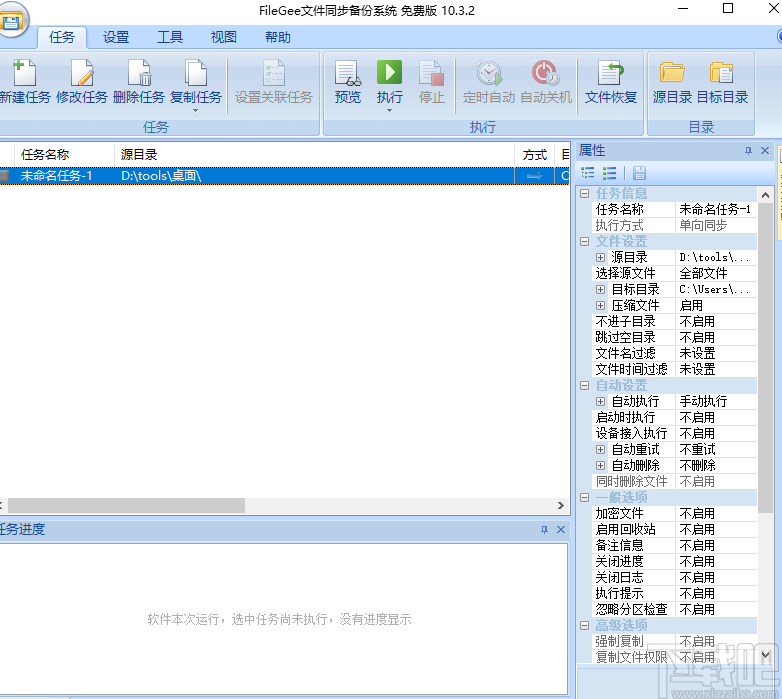Click the Stop (停止) icon
Viewport: 782px width, 699px height.
[x=431, y=73]
